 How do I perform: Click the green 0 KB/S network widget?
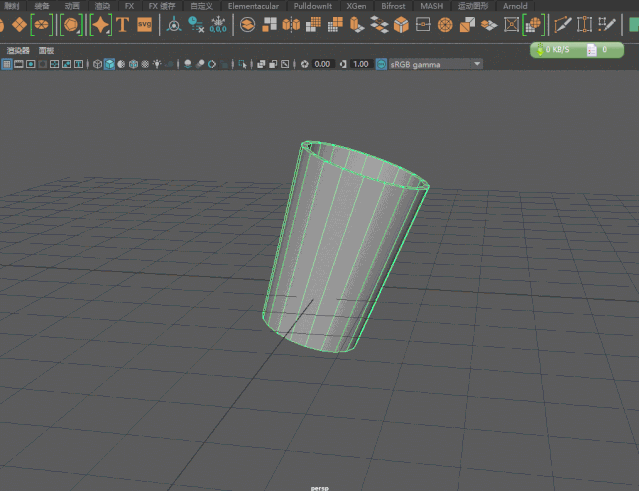pos(556,49)
